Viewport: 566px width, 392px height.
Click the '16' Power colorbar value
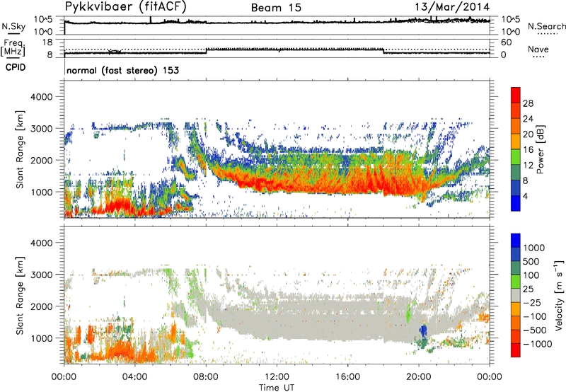click(x=528, y=150)
